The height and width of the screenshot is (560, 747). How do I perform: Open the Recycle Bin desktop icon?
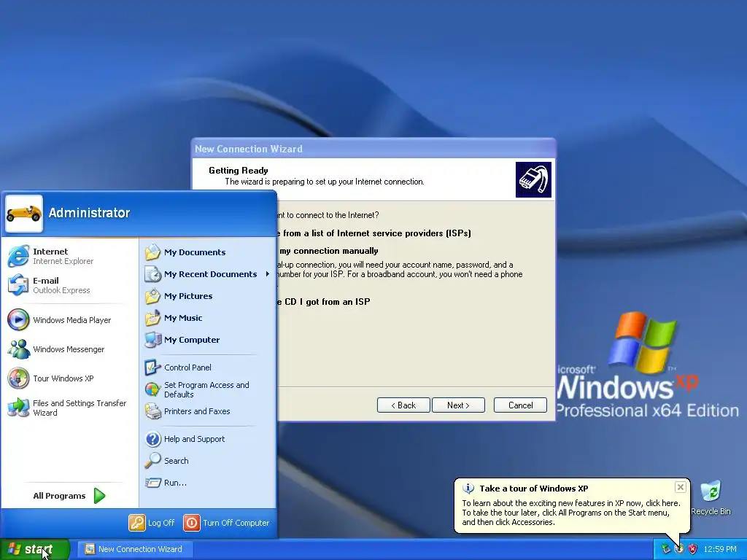pyautogui.click(x=711, y=491)
